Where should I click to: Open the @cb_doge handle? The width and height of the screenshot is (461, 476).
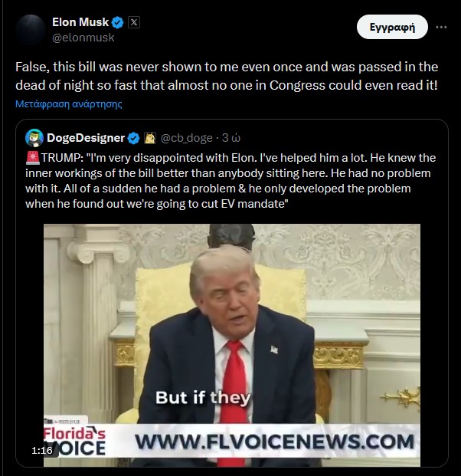coord(187,138)
